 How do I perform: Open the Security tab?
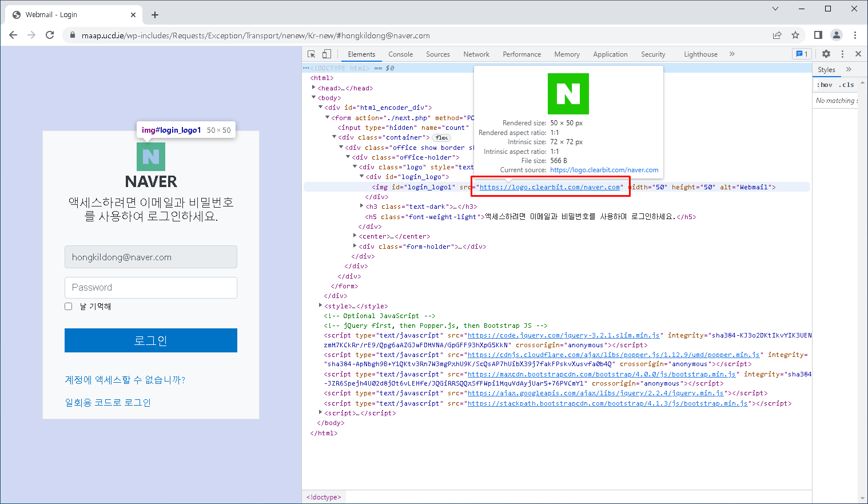tap(653, 54)
